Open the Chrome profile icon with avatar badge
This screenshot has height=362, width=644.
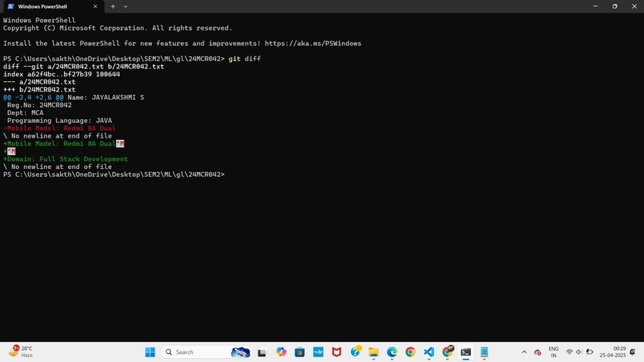(x=448, y=352)
